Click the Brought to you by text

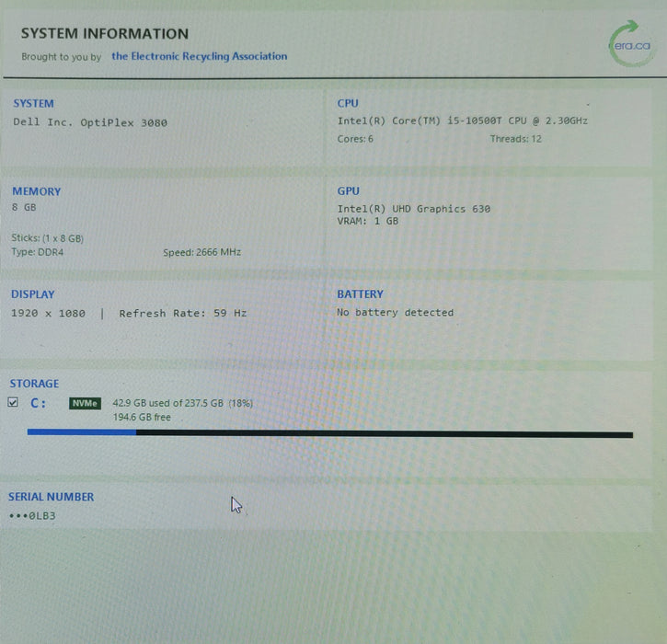click(x=62, y=57)
